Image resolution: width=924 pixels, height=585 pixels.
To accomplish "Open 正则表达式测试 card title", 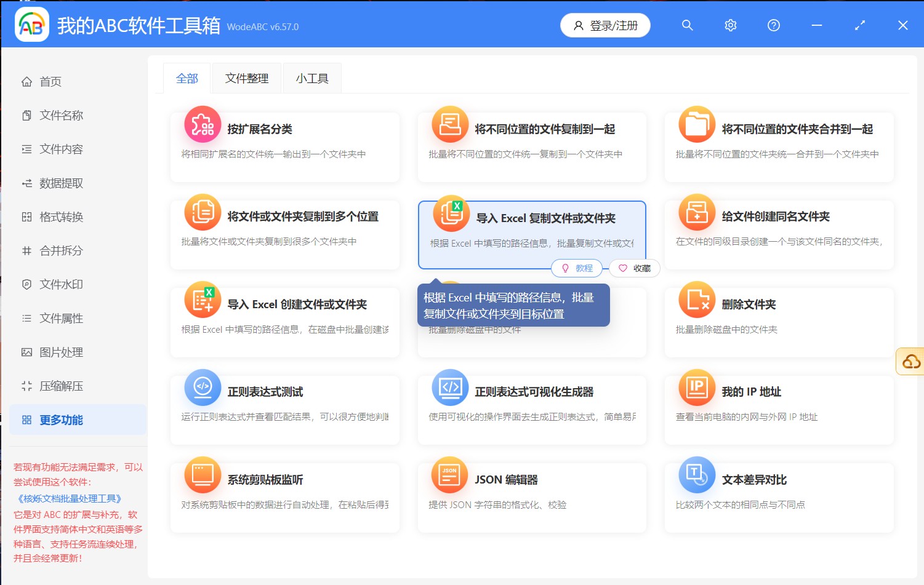I will click(265, 392).
